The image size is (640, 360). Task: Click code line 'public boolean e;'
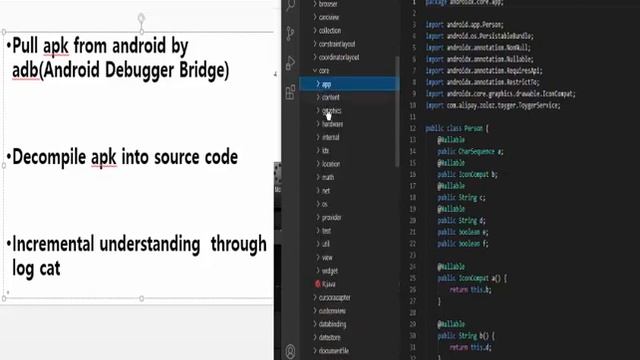pyautogui.click(x=462, y=232)
